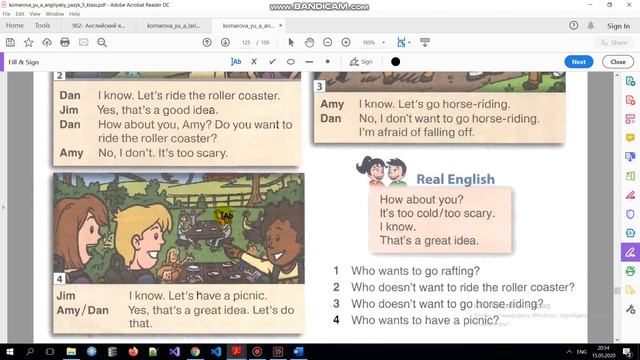Screen dimensions: 640x360
Task: Switch to the Tools tab
Action: pyautogui.click(x=42, y=26)
